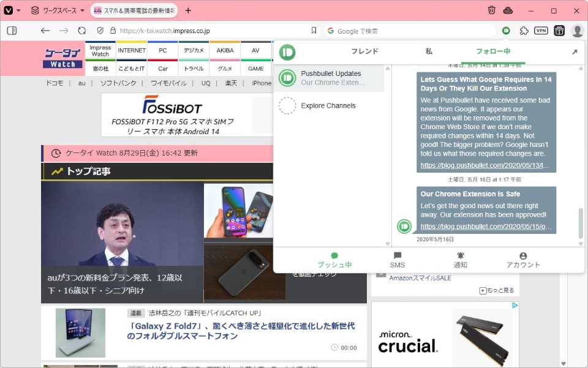Open user profile avatar
Viewport: 588px width, 368px height.
tap(577, 31)
